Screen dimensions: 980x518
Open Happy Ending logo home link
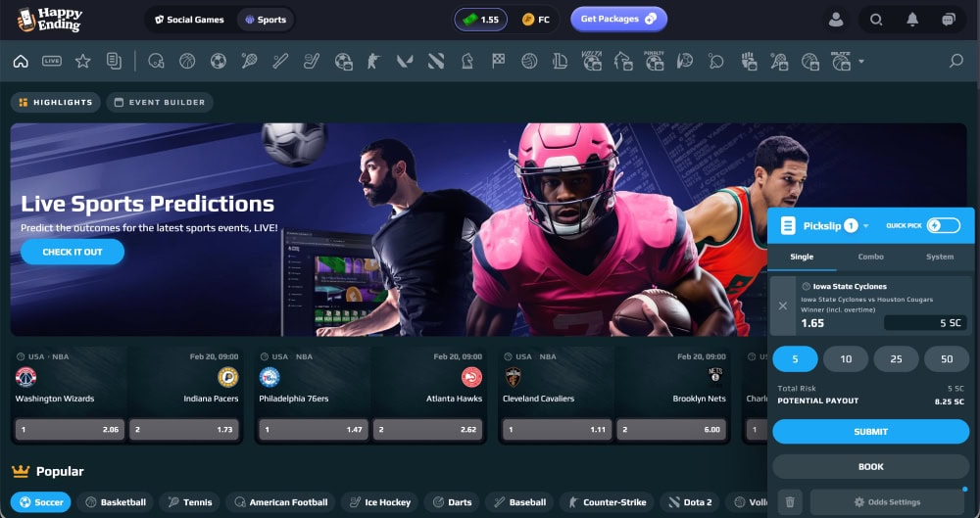pos(49,20)
